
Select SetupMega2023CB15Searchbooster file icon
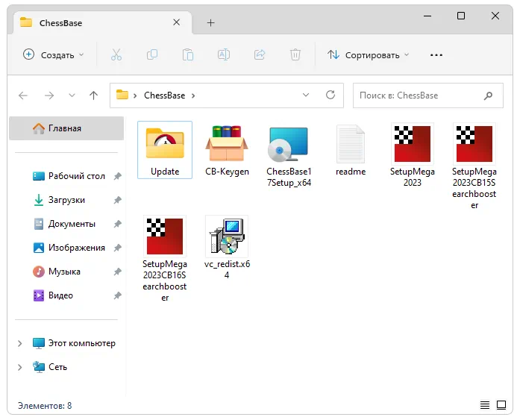(x=474, y=144)
